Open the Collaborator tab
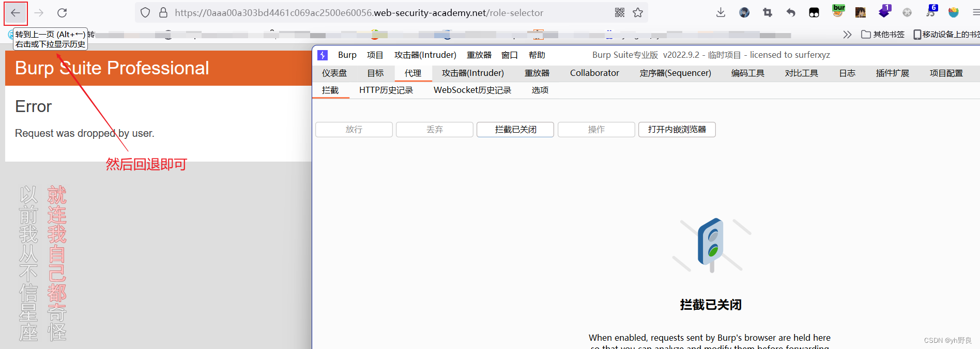 click(594, 73)
